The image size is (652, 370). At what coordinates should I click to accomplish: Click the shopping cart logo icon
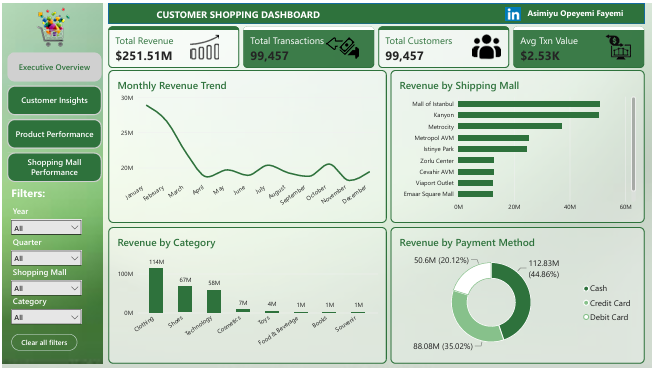[53, 27]
